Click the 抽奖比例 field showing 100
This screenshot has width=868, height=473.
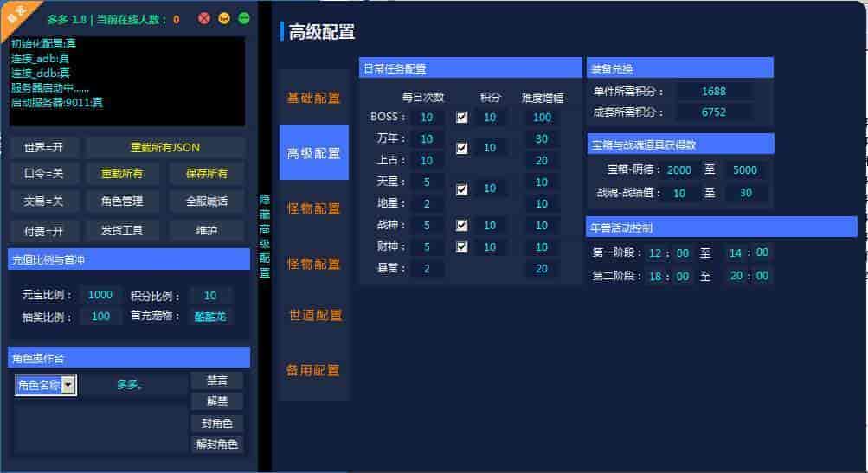point(100,316)
